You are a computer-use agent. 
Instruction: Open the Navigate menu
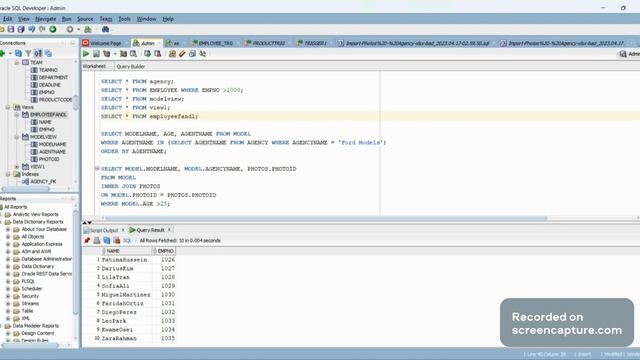click(46, 19)
